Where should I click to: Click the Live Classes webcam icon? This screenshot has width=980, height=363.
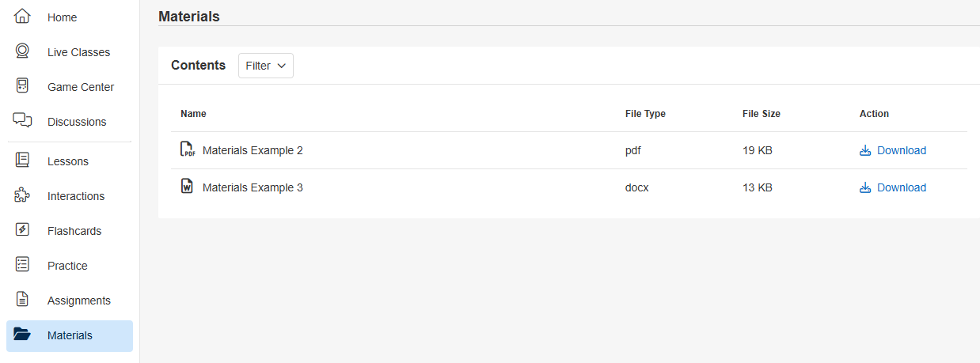[22, 51]
